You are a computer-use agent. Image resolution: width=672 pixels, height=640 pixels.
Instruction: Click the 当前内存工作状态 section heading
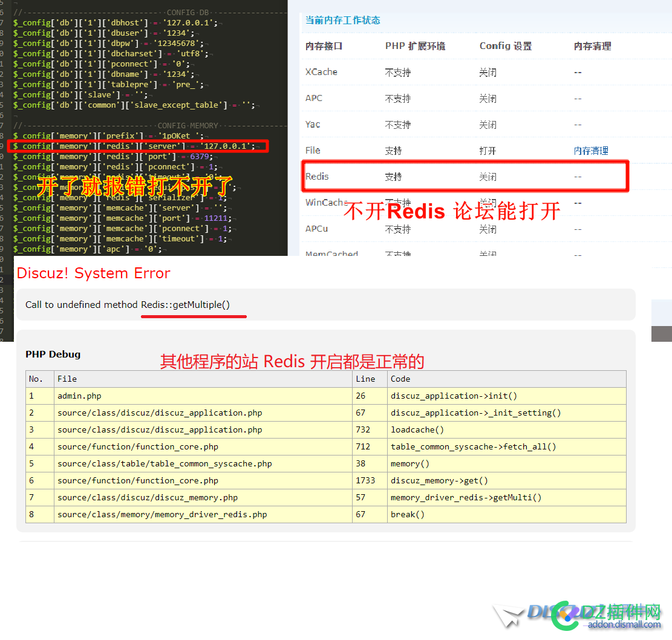point(343,20)
